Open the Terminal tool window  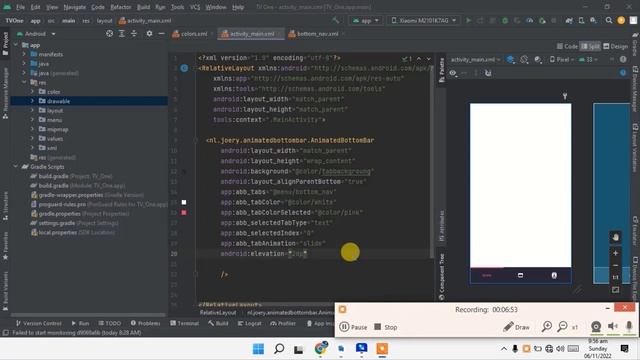click(x=184, y=323)
